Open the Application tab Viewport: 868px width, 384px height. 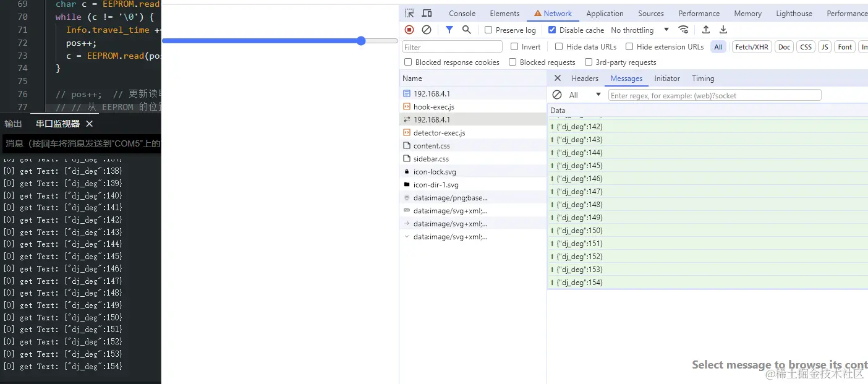605,14
